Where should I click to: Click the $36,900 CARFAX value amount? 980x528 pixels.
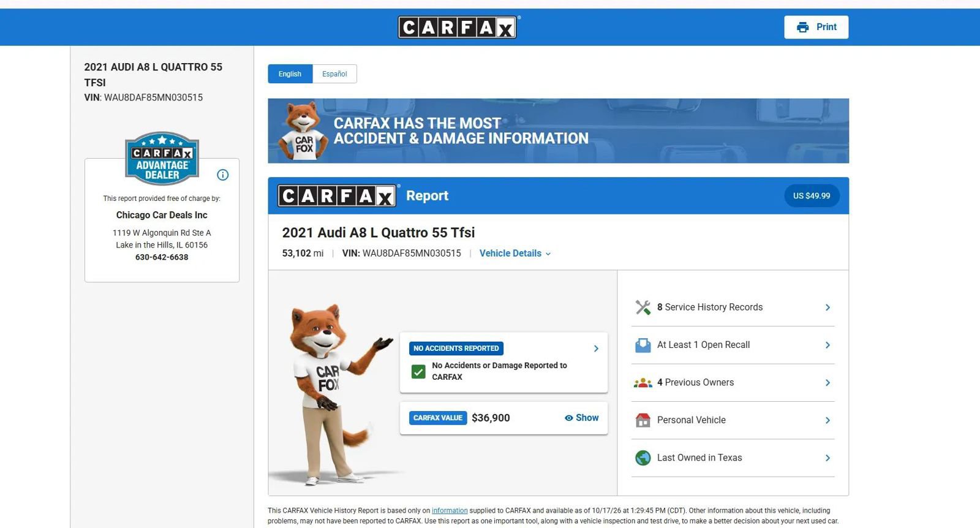491,418
